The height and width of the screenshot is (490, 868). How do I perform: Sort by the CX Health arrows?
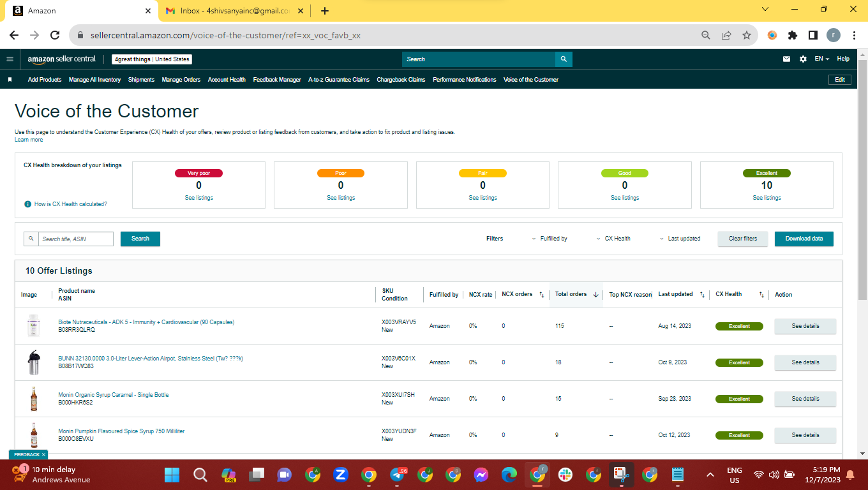pyautogui.click(x=761, y=295)
